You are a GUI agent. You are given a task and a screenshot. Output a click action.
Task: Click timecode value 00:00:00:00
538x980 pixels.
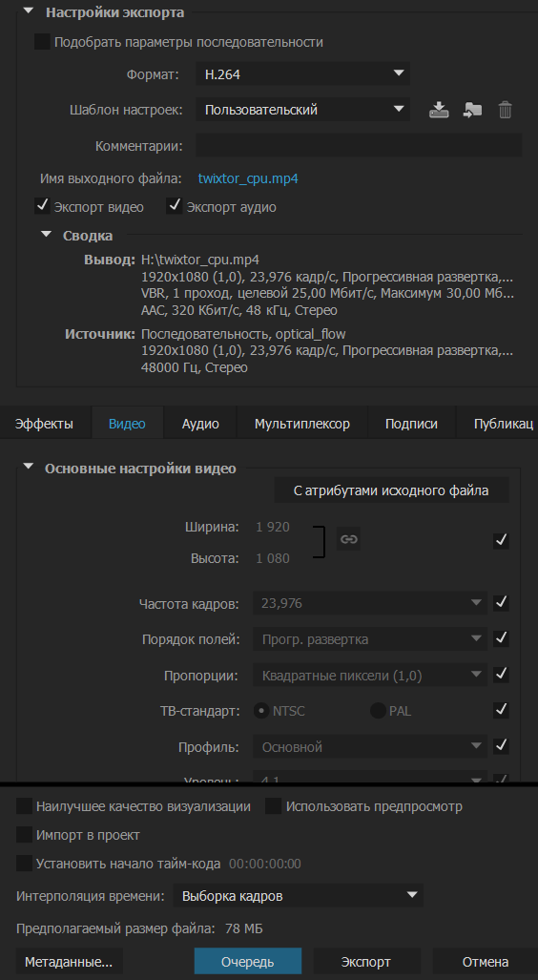pyautogui.click(x=265, y=864)
